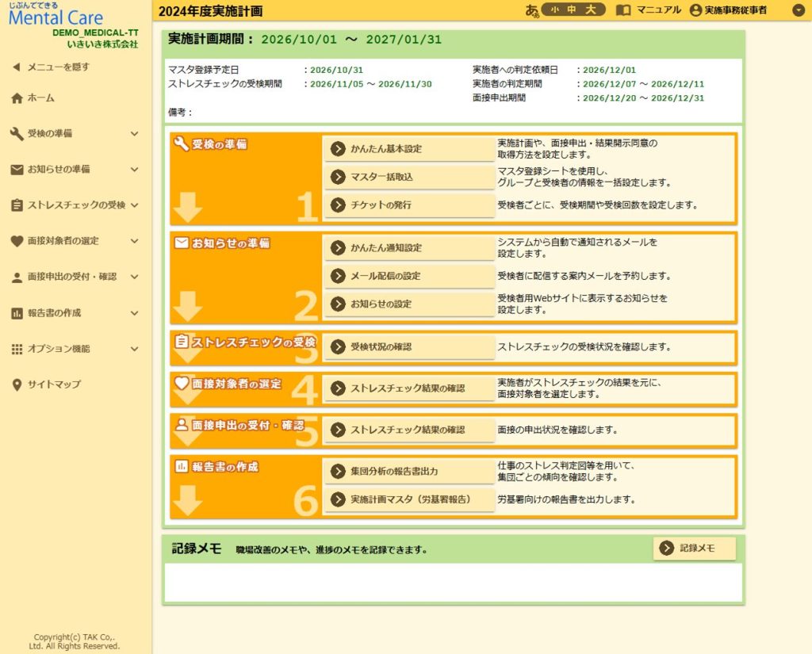Click arrow icon on 実施計画マスタ（労基署報告） button
812x654 pixels.
(x=338, y=499)
